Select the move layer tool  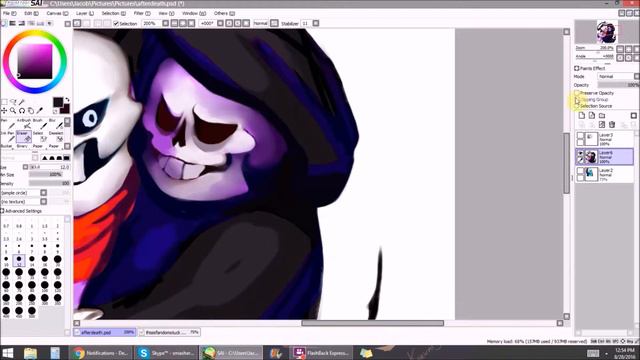[4, 111]
